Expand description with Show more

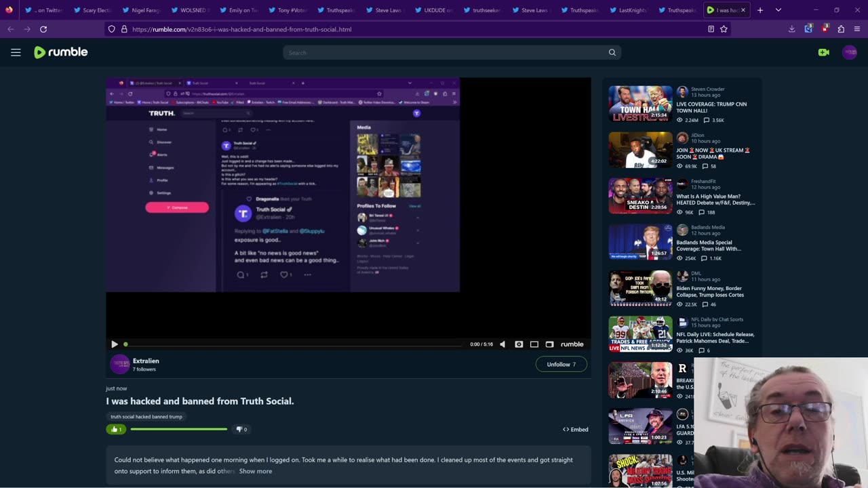256,471
